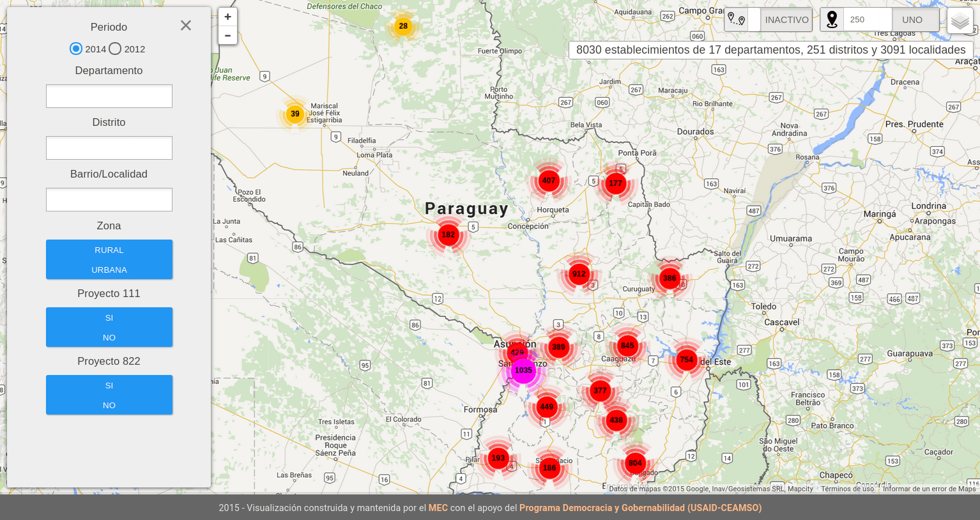Open the 429 cluster near Asunción
The width and height of the screenshot is (980, 520).
point(516,351)
